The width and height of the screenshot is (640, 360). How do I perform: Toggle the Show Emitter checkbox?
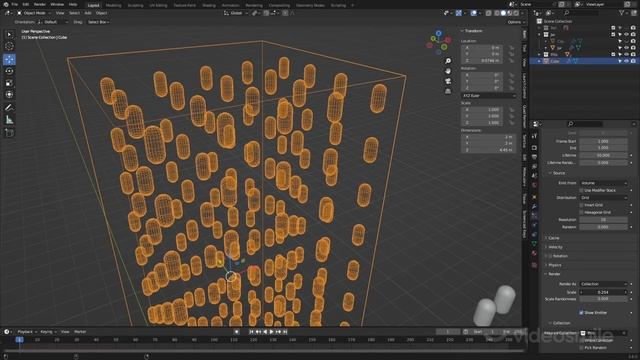pos(581,313)
